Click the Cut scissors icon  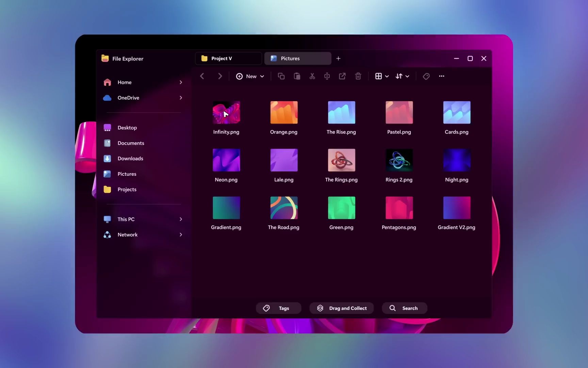click(312, 76)
